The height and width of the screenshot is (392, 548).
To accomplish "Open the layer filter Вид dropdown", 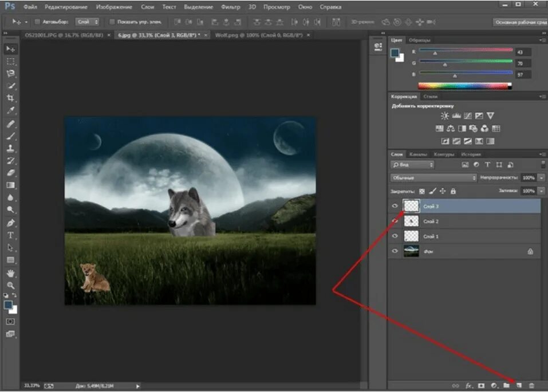I will (x=412, y=165).
